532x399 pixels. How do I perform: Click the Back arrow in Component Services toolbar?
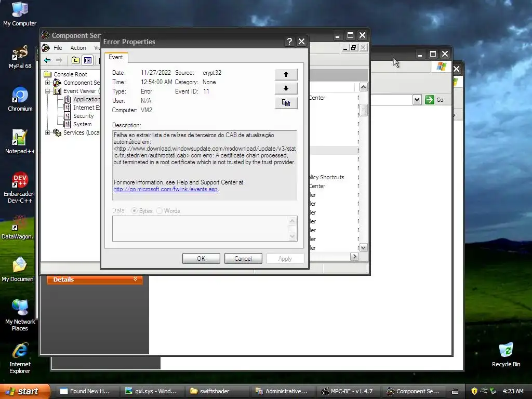point(47,60)
